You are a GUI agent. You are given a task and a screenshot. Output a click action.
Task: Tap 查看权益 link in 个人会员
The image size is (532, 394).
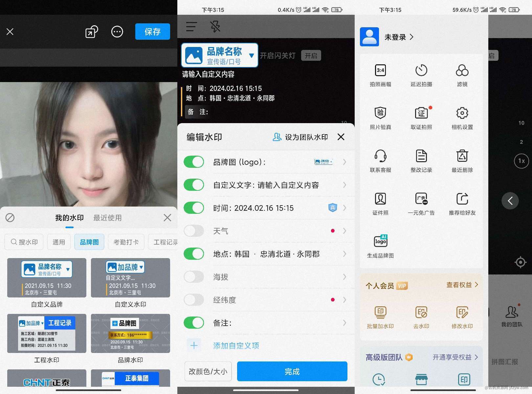pyautogui.click(x=462, y=285)
